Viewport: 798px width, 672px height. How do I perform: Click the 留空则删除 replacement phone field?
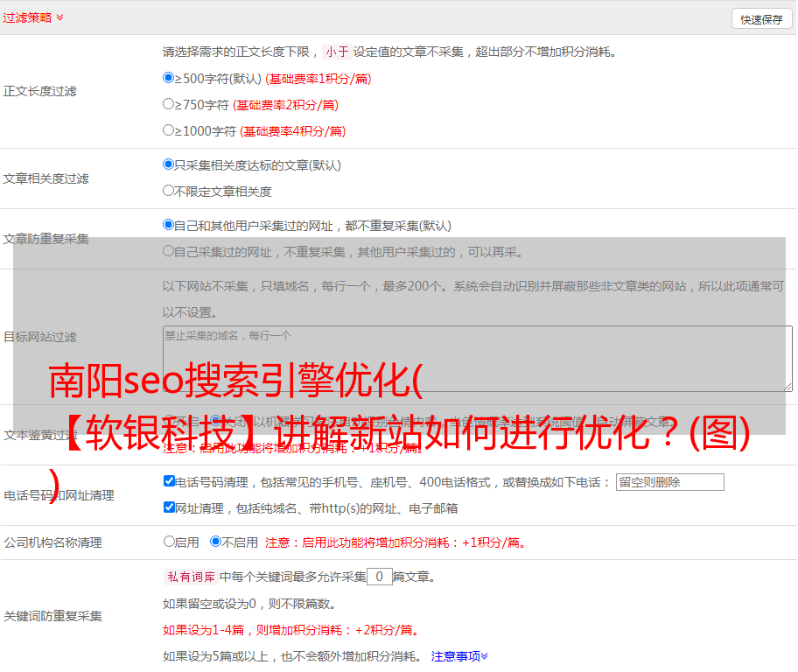[669, 482]
